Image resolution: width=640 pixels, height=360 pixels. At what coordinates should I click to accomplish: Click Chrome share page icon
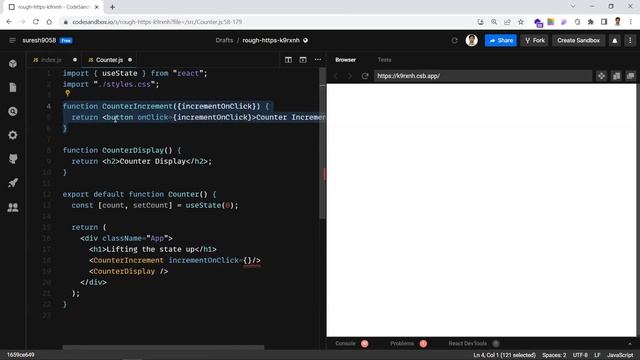coord(507,22)
